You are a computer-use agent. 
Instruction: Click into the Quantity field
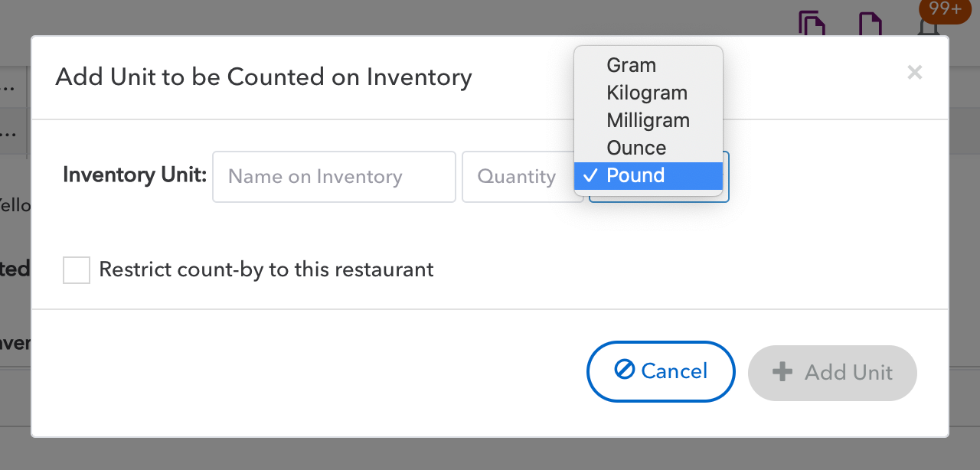click(522, 177)
